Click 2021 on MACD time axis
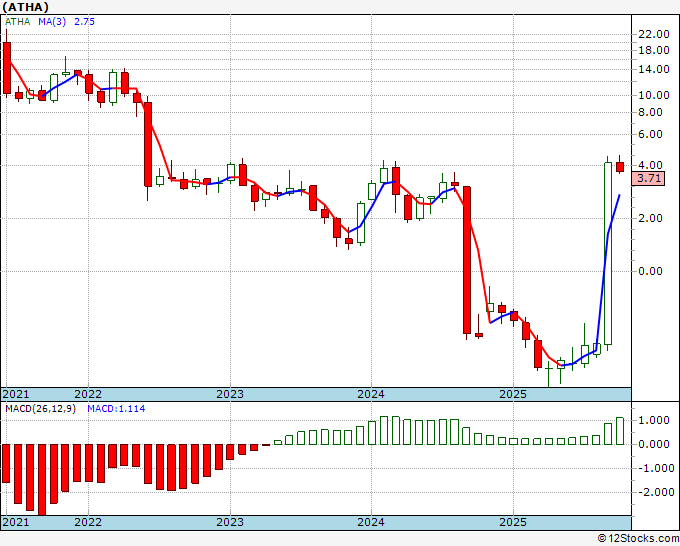This screenshot has height=546, width=680. coord(16,522)
